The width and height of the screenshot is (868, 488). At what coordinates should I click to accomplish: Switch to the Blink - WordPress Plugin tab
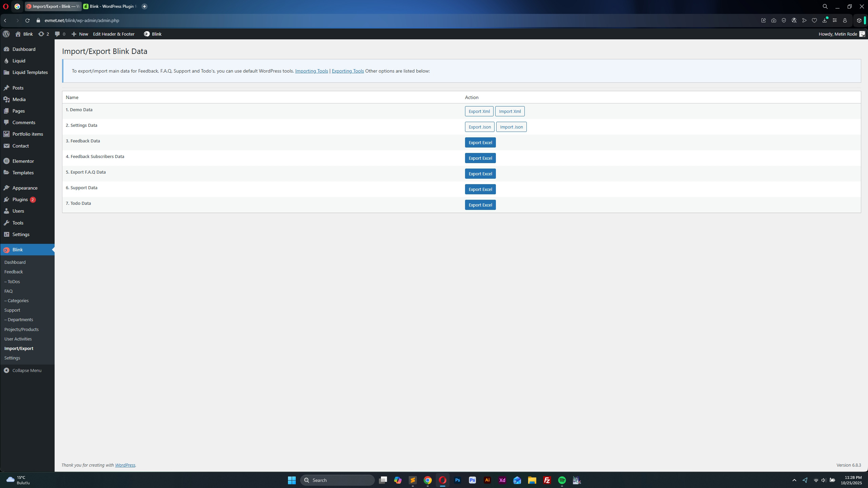tap(110, 6)
